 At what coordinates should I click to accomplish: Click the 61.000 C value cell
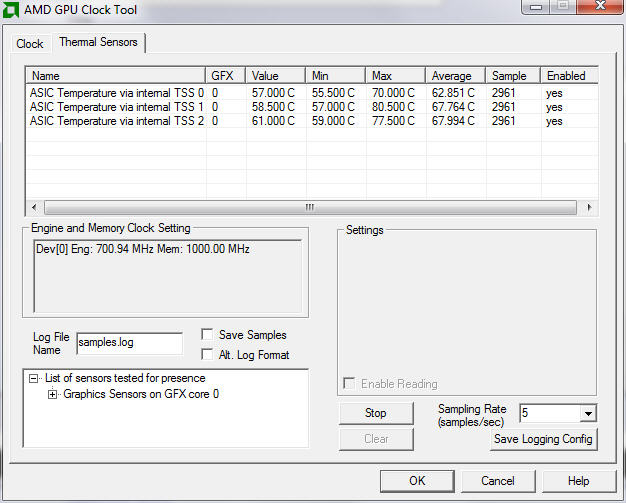[x=273, y=121]
